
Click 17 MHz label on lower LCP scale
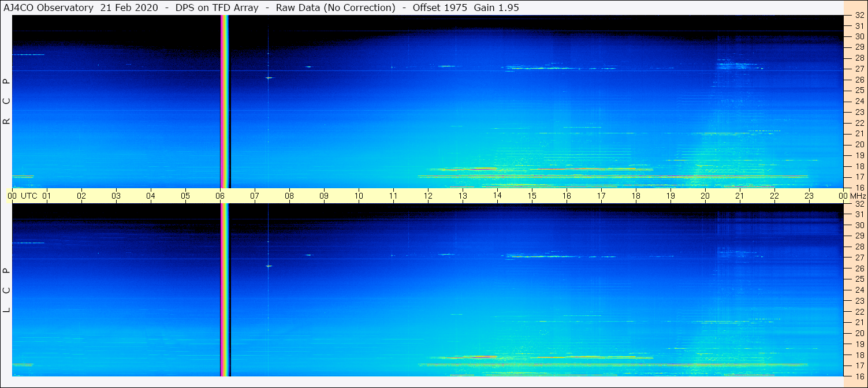859,365
